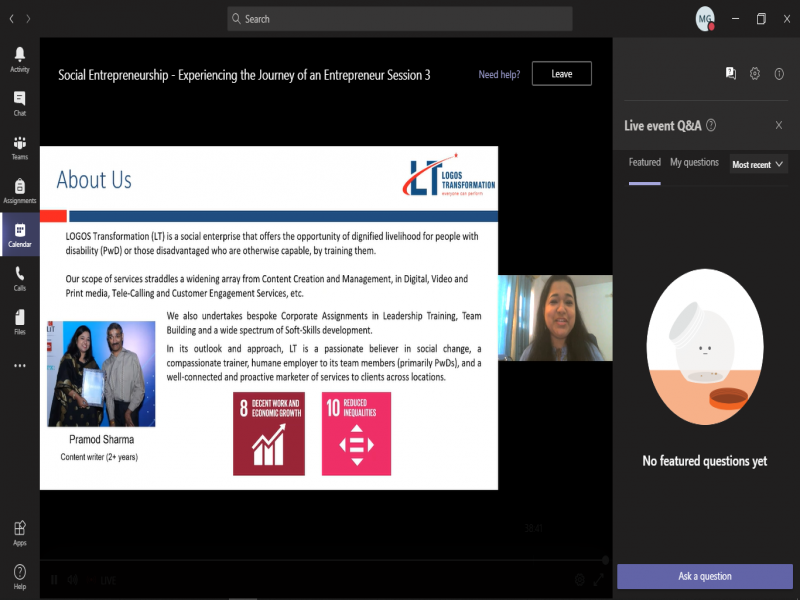Screen dimensions: 800x600
Task: Click the Leave button
Action: (561, 74)
